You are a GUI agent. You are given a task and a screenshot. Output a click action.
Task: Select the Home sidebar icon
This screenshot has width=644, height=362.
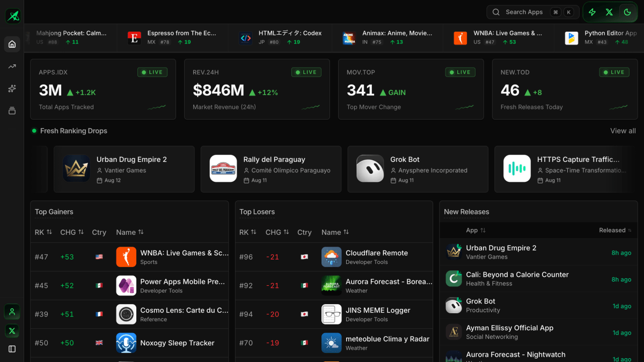12,44
